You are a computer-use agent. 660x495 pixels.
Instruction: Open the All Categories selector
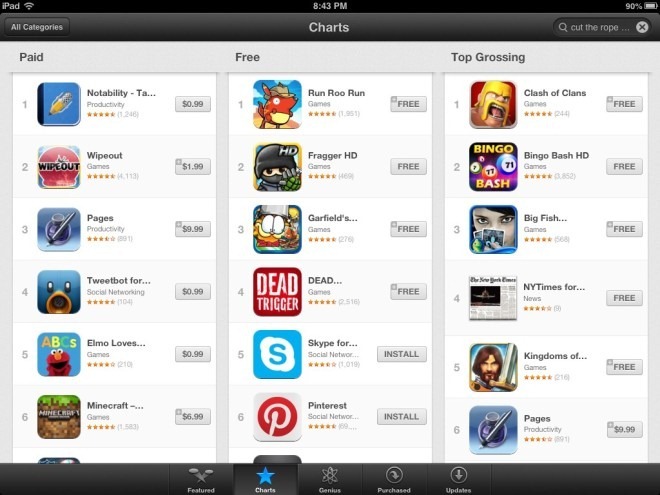click(x=37, y=27)
